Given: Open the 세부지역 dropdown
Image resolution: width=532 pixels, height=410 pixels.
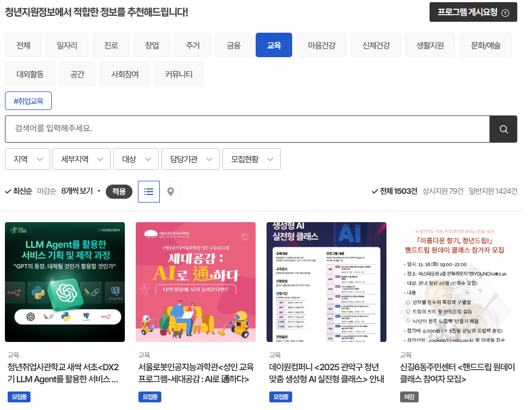Looking at the screenshot, I should (x=81, y=159).
